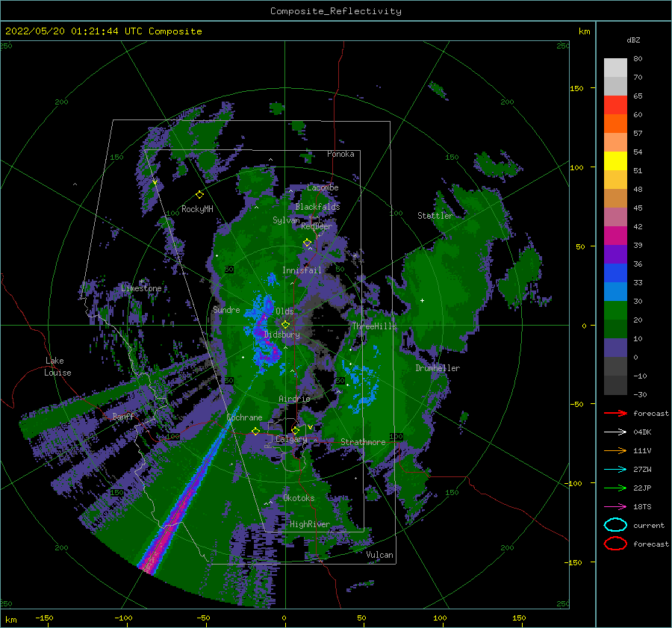Click the Lake Louise label
The width and height of the screenshot is (672, 628).
point(57,367)
